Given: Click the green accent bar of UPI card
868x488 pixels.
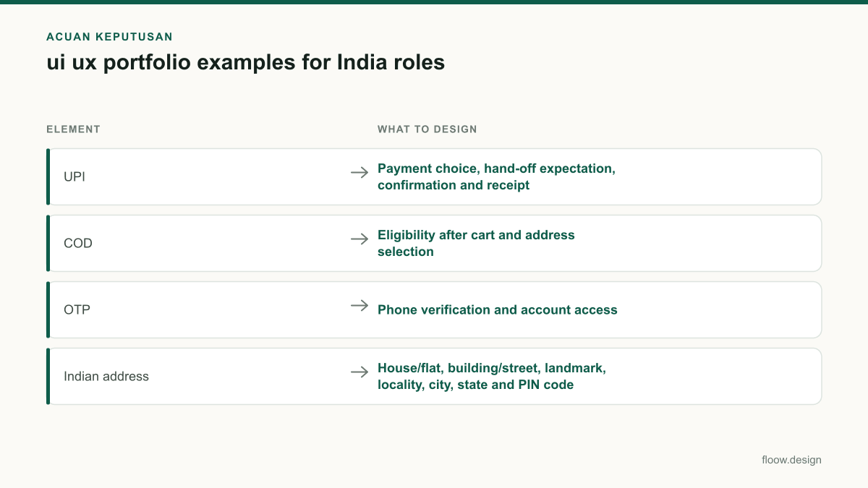Looking at the screenshot, I should point(48,176).
